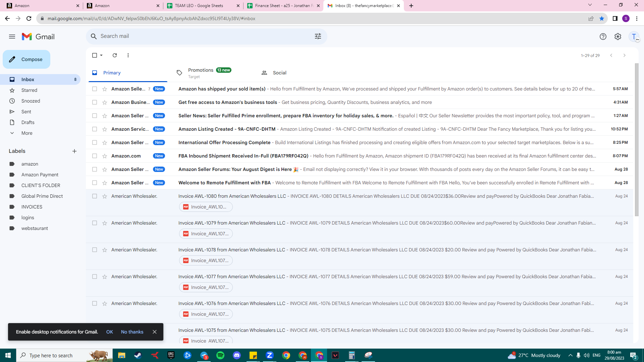Go to the older emails page arrow

(x=624, y=55)
